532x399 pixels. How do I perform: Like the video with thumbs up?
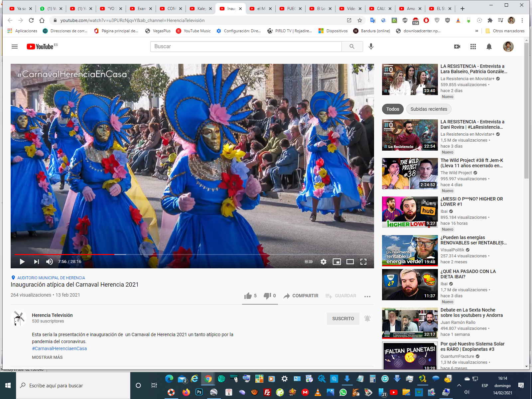[x=248, y=296]
